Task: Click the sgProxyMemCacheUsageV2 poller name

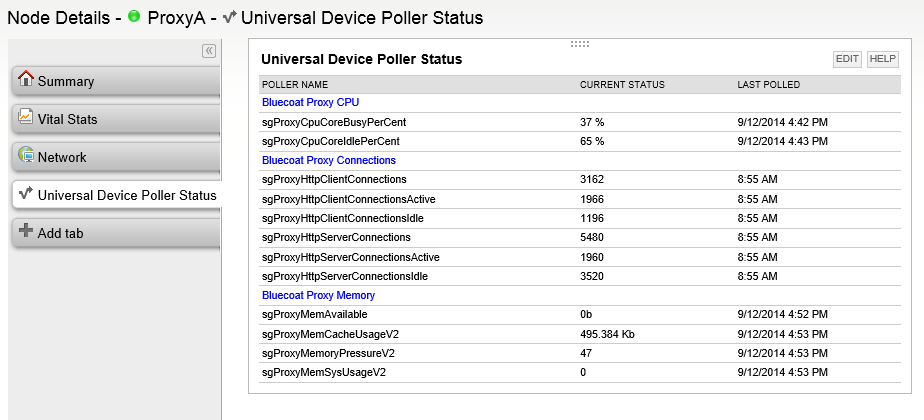Action: [331, 335]
